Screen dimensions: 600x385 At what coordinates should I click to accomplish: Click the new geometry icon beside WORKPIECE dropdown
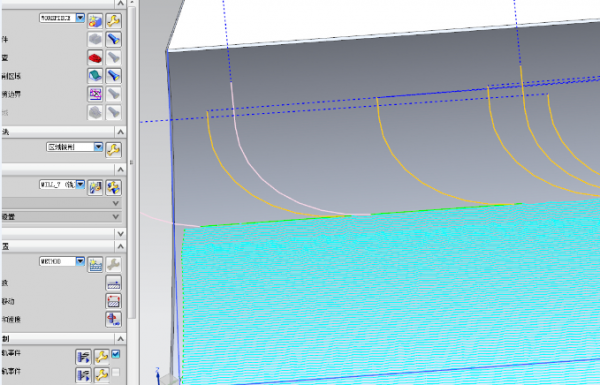(95, 21)
